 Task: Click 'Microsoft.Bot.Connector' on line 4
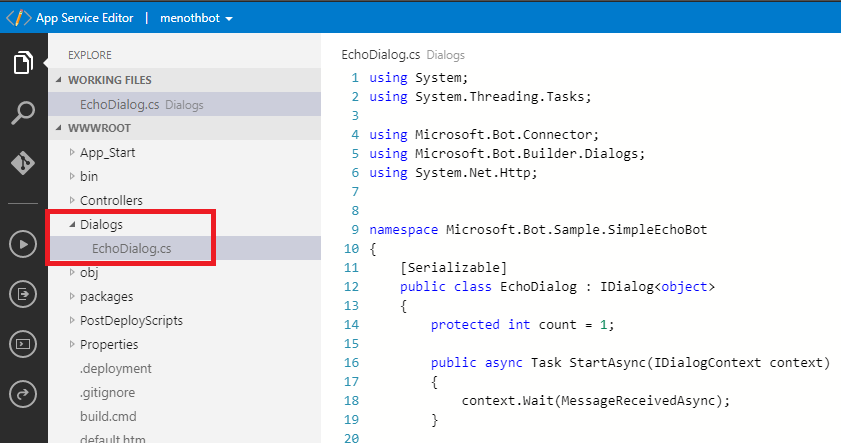click(503, 135)
